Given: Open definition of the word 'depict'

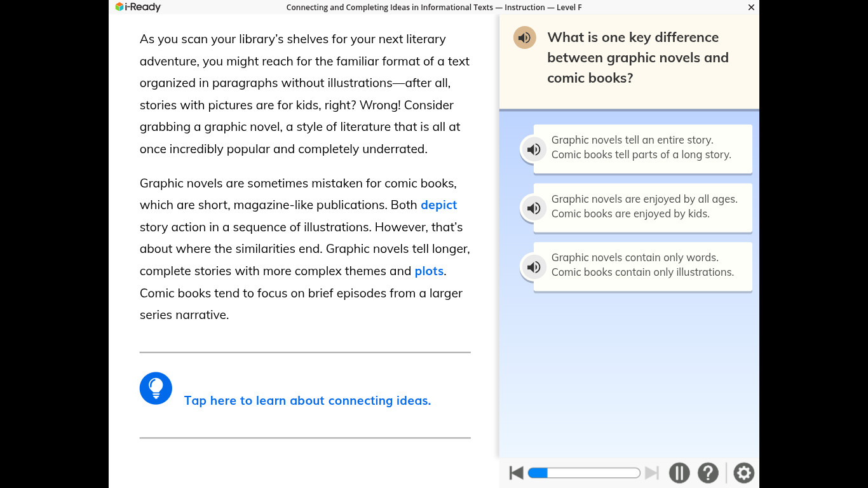Looking at the screenshot, I should [438, 205].
